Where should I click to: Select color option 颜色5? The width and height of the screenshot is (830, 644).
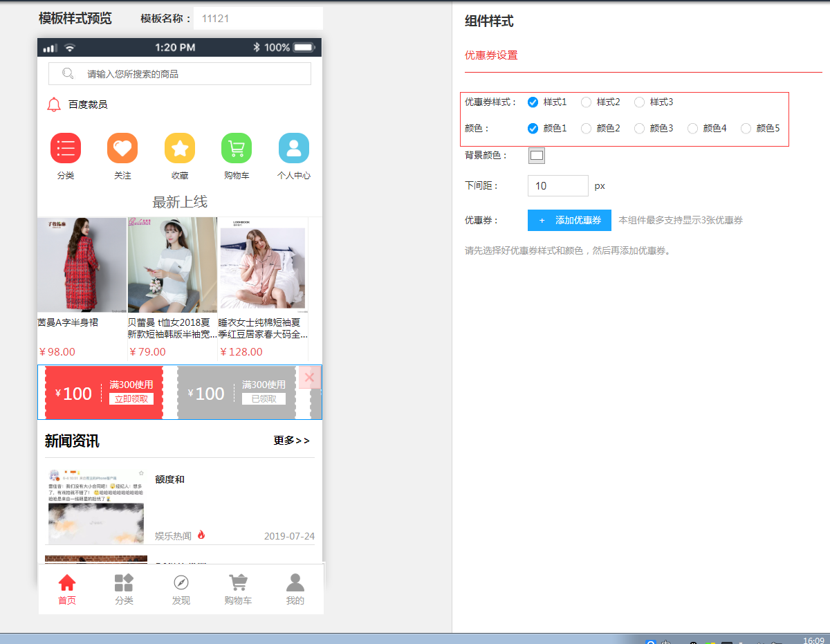pyautogui.click(x=746, y=129)
